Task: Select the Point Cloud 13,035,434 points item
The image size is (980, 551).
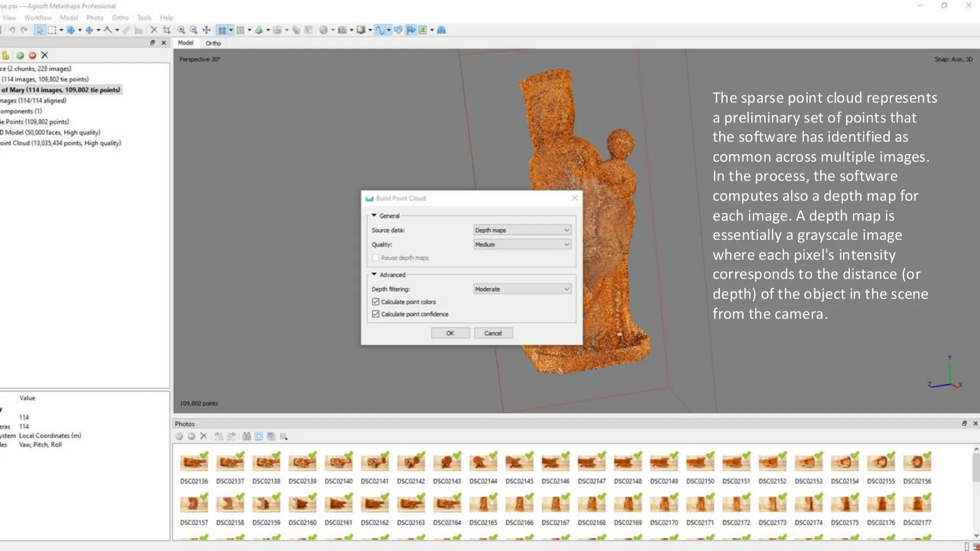Action: (60, 143)
